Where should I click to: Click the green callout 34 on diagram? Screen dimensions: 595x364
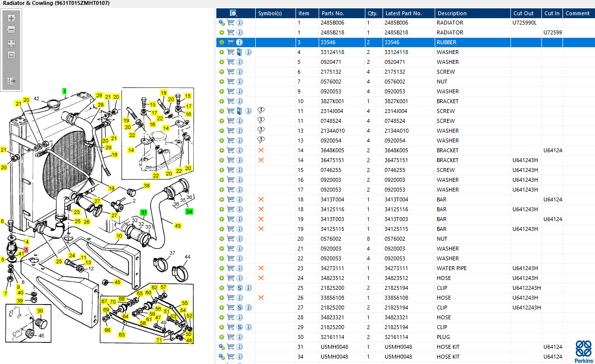[189, 212]
